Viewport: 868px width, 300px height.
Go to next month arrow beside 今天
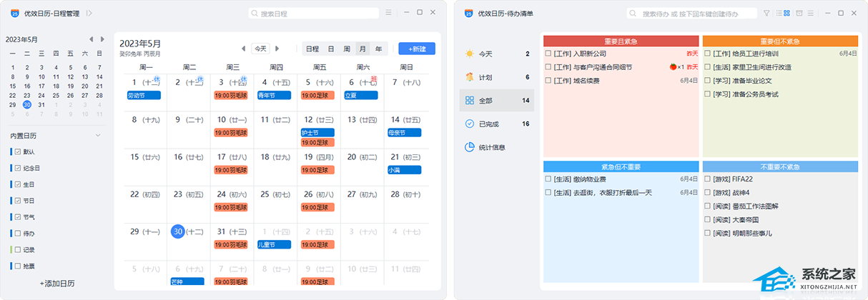[x=277, y=49]
